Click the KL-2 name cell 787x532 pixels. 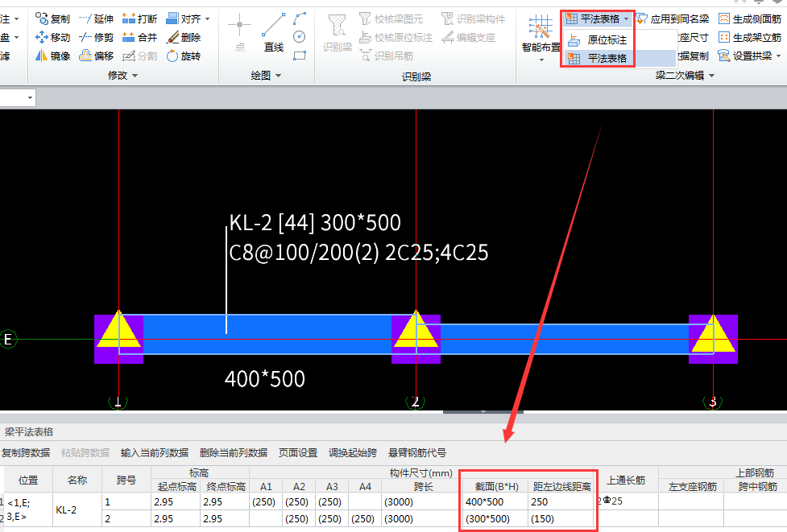pos(77,510)
